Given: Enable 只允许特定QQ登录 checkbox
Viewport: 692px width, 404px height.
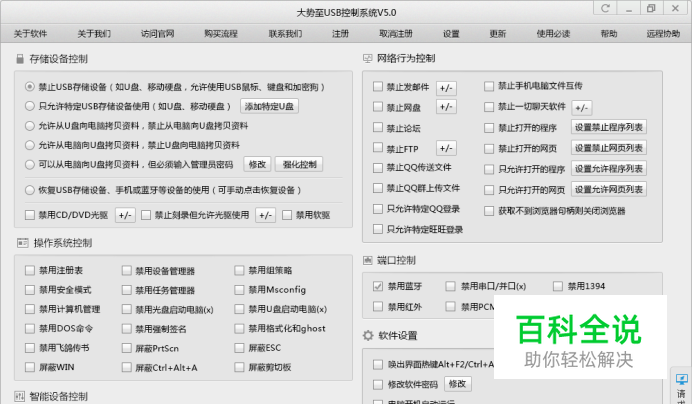Looking at the screenshot, I should coord(378,208).
